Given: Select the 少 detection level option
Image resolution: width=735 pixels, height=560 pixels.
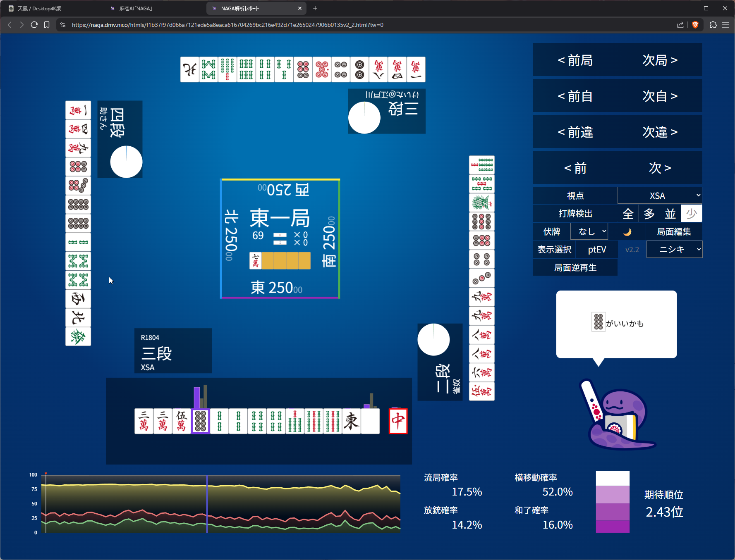Looking at the screenshot, I should click(691, 214).
